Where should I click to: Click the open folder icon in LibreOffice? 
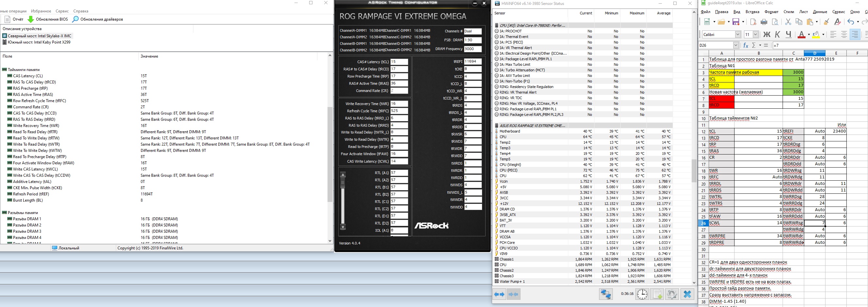[721, 22]
